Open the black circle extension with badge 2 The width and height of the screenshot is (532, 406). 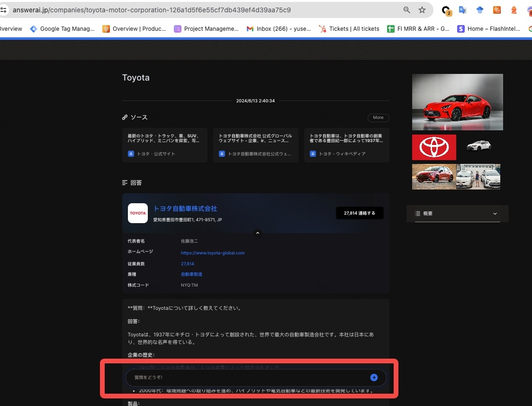(x=446, y=10)
